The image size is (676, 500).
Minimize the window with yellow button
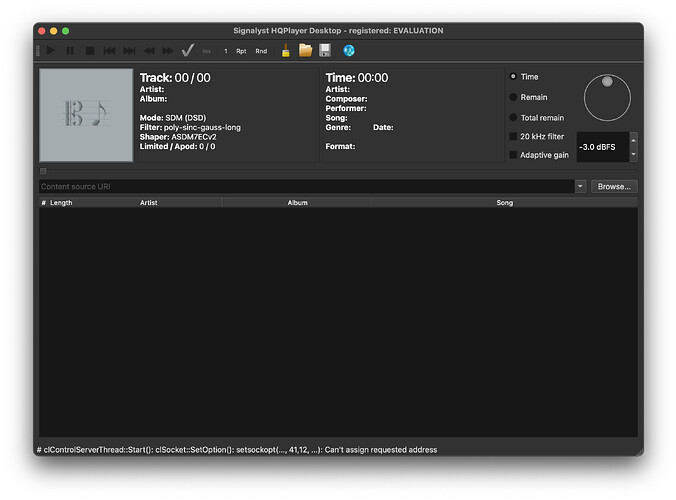(53, 31)
